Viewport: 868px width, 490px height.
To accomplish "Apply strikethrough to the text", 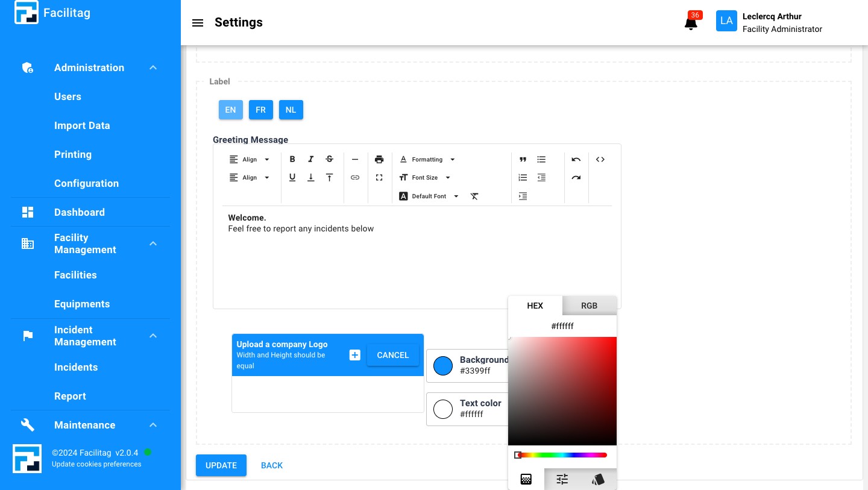I will [329, 159].
